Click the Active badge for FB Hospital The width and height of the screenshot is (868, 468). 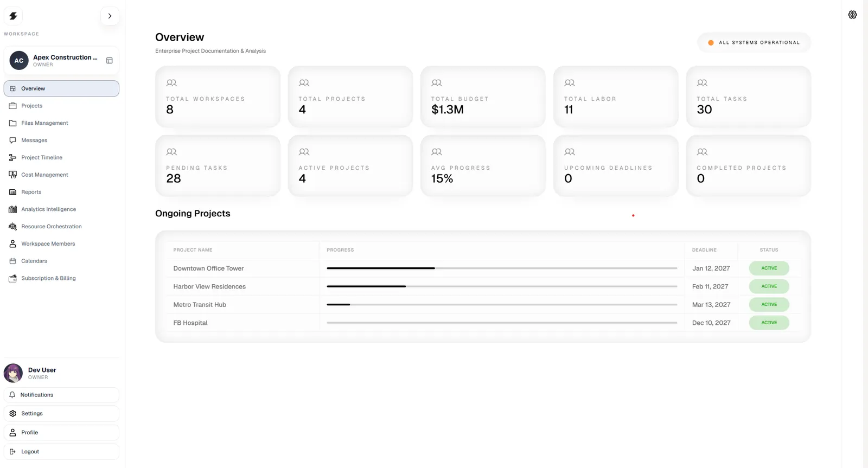pyautogui.click(x=769, y=323)
